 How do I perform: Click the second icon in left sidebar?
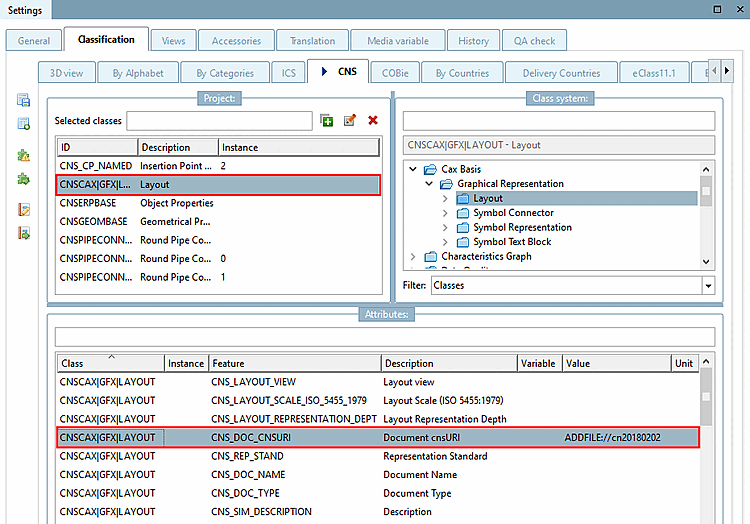[23, 123]
